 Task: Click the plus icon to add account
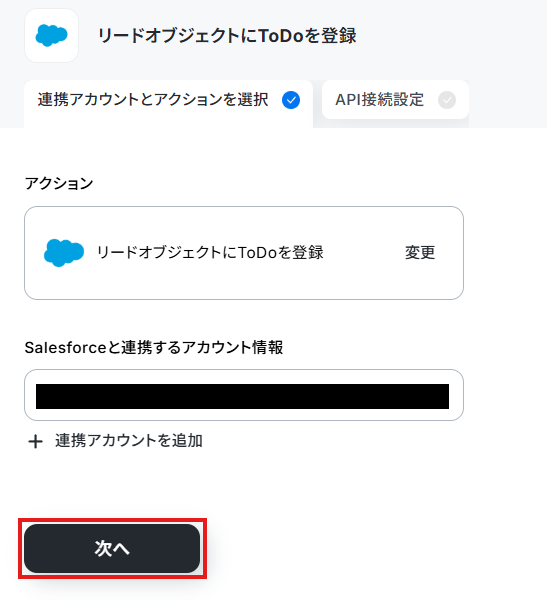pyautogui.click(x=35, y=442)
